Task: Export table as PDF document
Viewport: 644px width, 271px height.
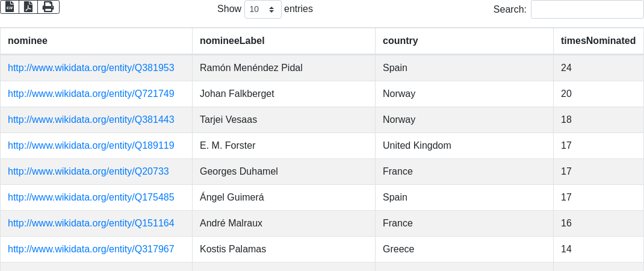Action: pyautogui.click(x=28, y=7)
